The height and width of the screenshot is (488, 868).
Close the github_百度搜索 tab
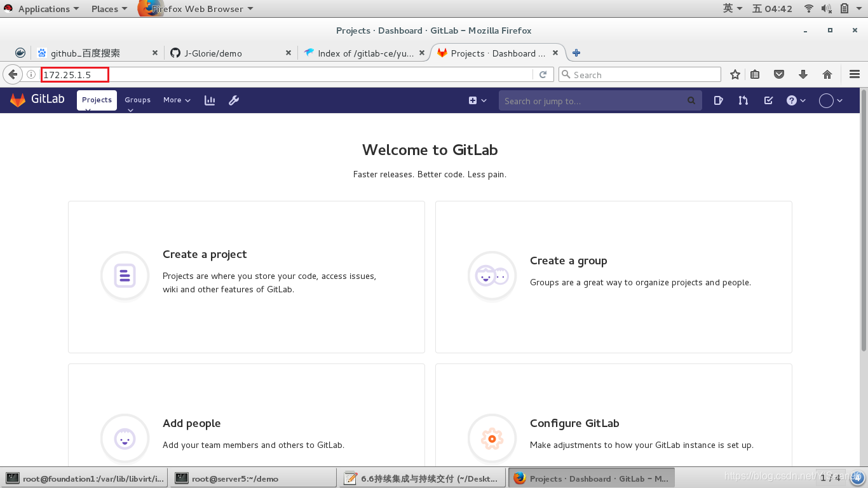pyautogui.click(x=155, y=53)
